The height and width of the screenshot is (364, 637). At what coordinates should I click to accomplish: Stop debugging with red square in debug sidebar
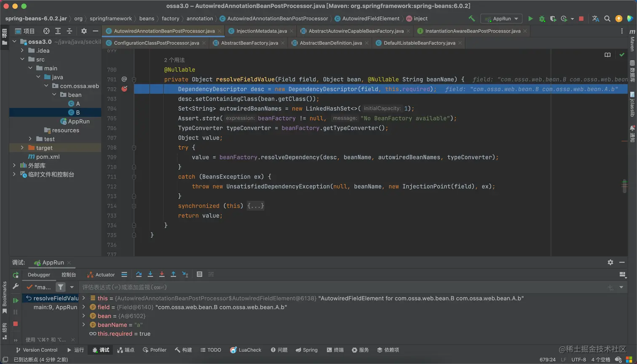(x=16, y=324)
